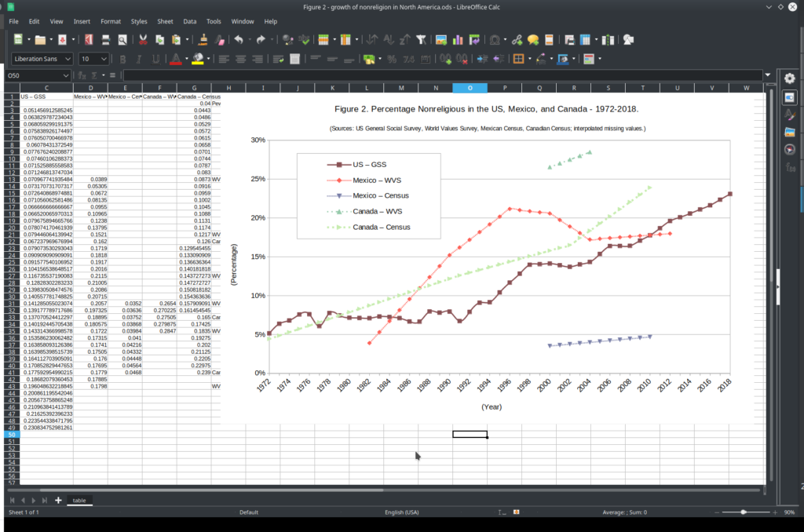Insert a special character (omega)
The width and height of the screenshot is (804, 532).
(x=495, y=40)
